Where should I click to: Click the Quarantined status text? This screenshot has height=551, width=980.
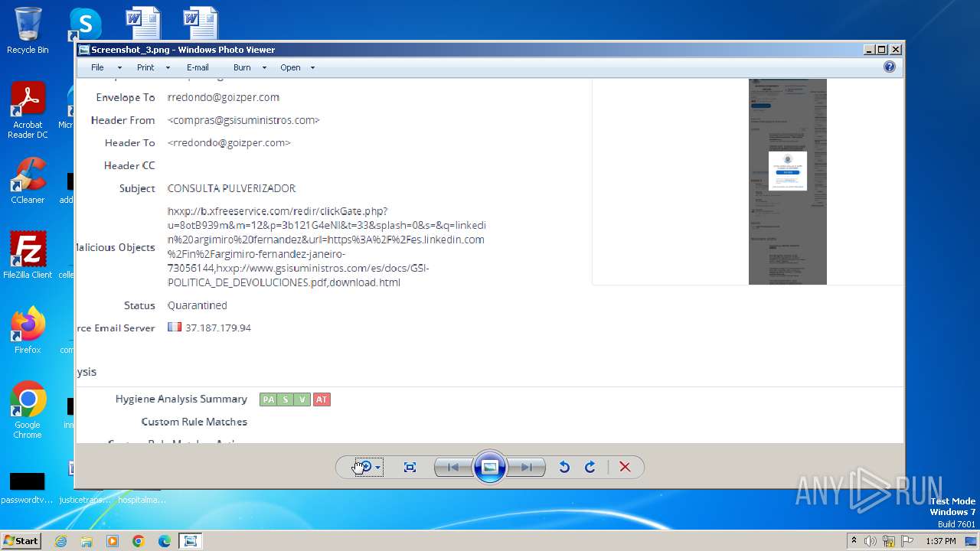pos(198,305)
